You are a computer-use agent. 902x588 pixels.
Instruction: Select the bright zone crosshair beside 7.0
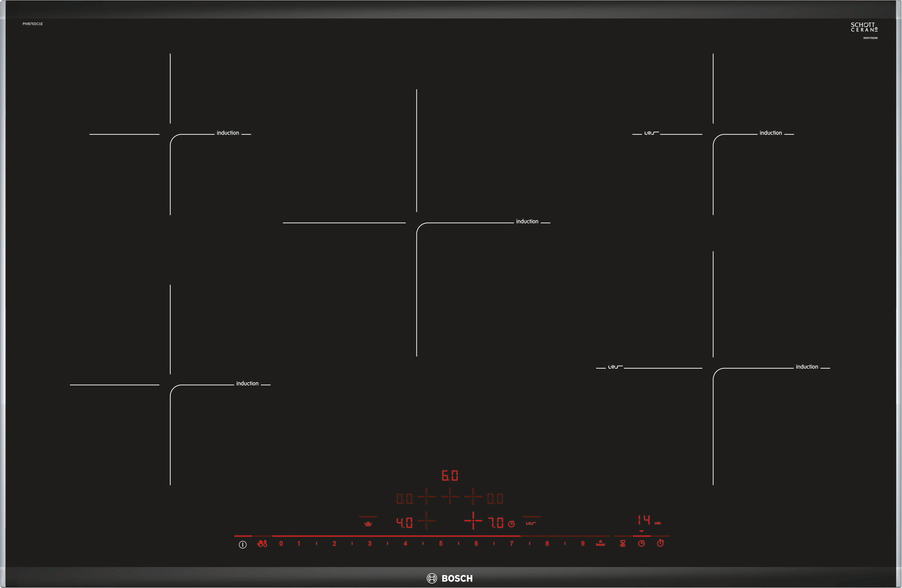[473, 521]
